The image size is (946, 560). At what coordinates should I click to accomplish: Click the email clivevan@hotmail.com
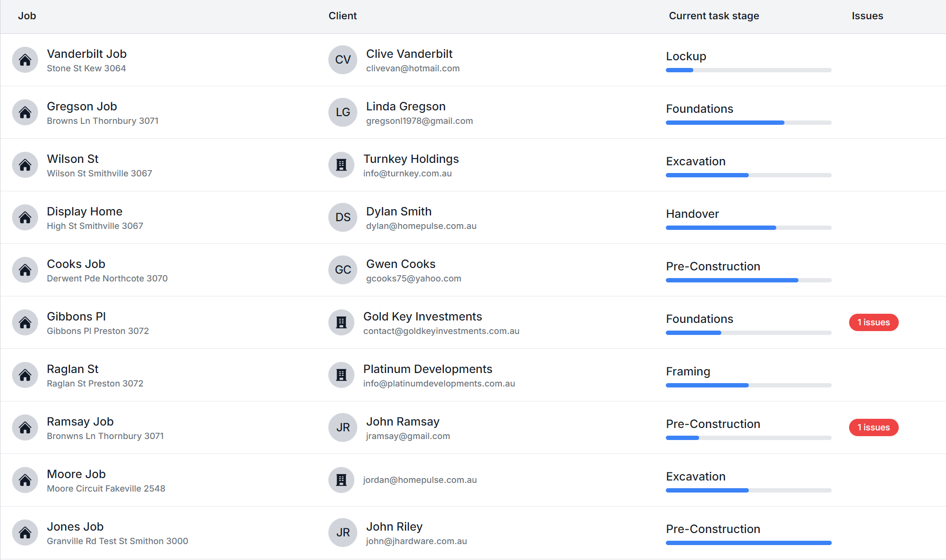(x=413, y=68)
